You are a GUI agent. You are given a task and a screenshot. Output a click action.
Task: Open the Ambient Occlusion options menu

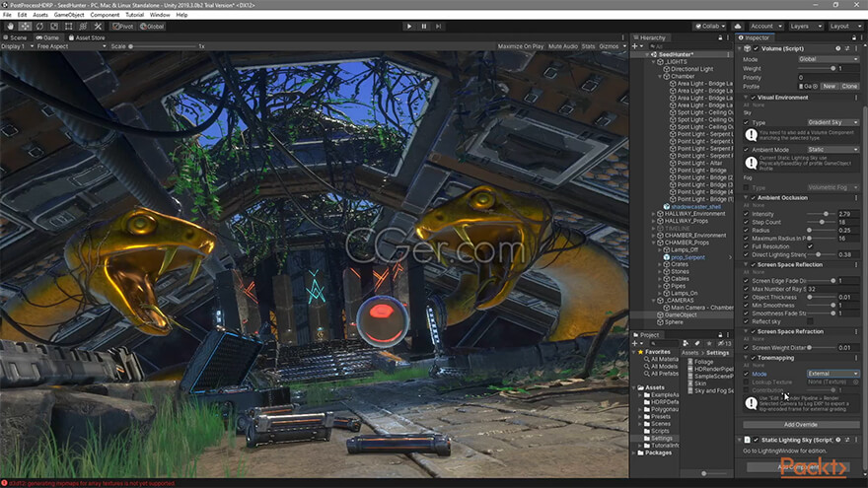pos(856,197)
